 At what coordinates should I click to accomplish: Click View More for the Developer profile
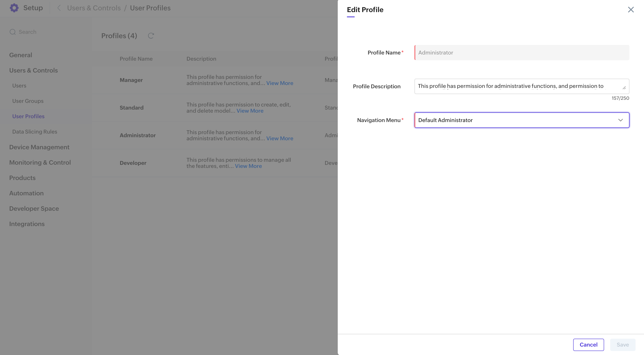[248, 166]
